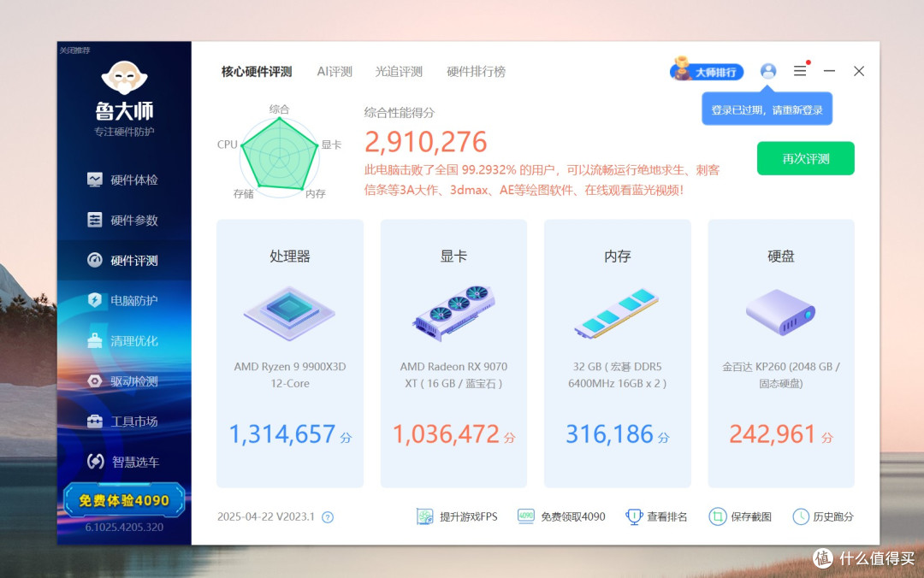
Task: Click the 提升游戏FPS icon
Action: [x=425, y=516]
